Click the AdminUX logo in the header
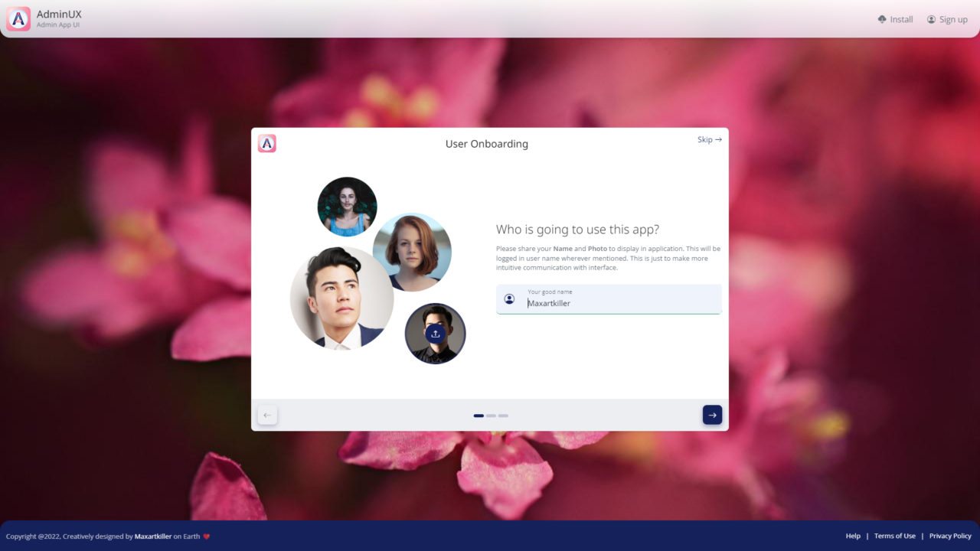Viewport: 980px width, 551px height. (x=18, y=18)
